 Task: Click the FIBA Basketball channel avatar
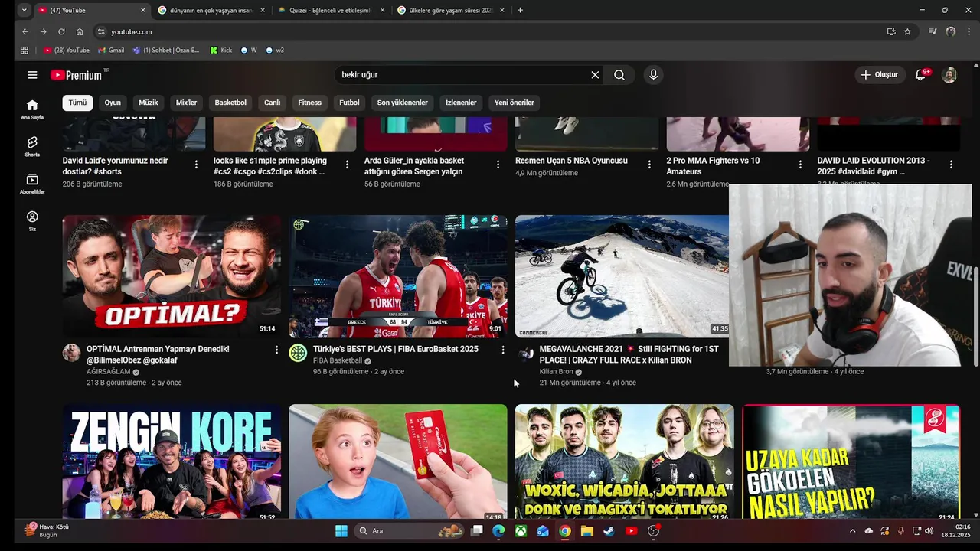pos(298,353)
